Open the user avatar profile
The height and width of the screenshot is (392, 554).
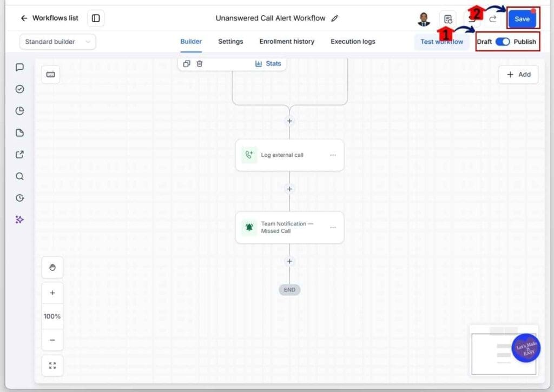tap(424, 19)
